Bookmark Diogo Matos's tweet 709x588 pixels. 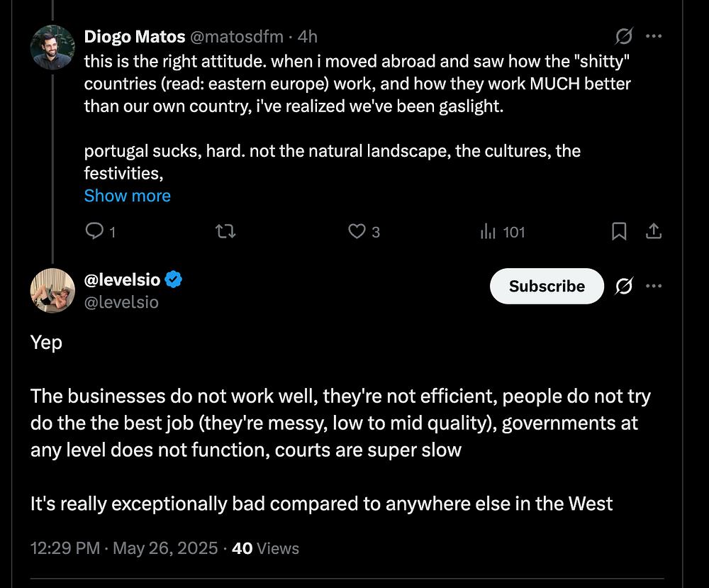click(x=619, y=231)
